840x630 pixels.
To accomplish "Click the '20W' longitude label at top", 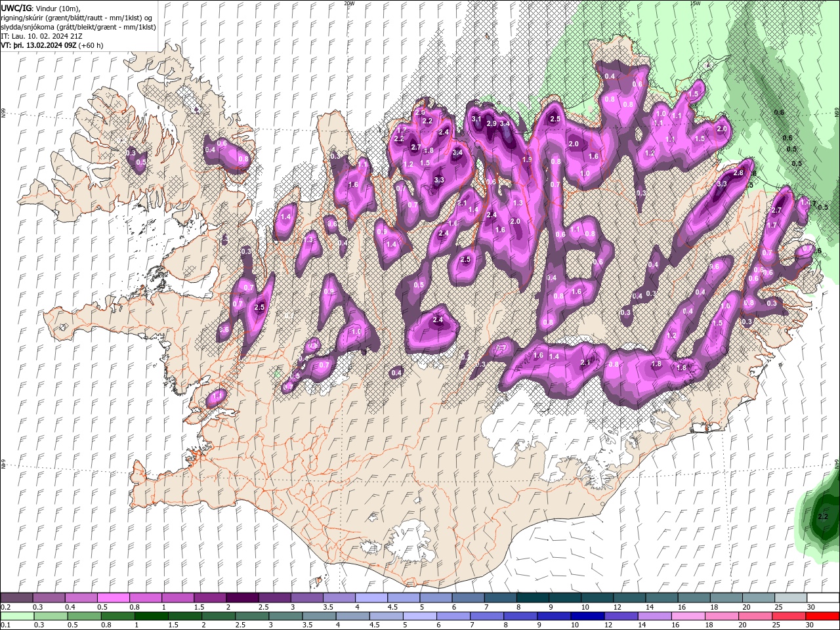I will coord(349,3).
